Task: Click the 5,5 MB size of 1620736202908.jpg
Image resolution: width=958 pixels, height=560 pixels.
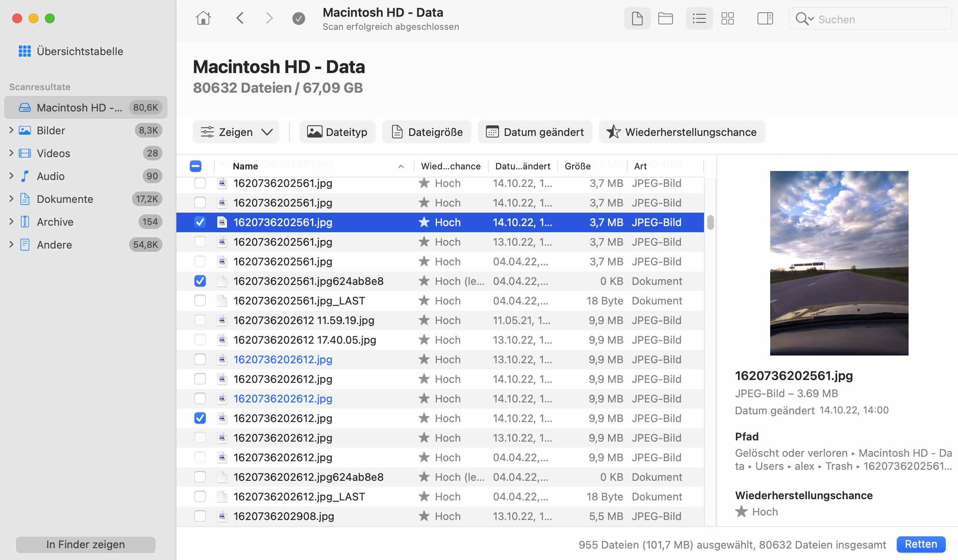Action: click(x=606, y=516)
